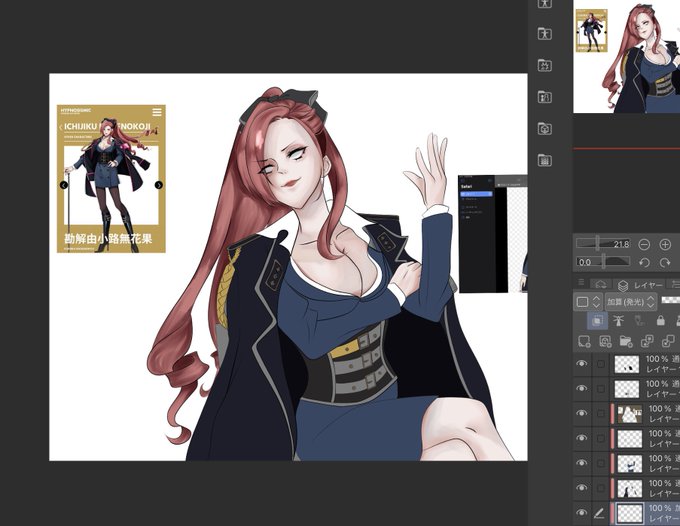Tick the checkbox on the topmost layer row
680x526 pixels.
tap(601, 364)
